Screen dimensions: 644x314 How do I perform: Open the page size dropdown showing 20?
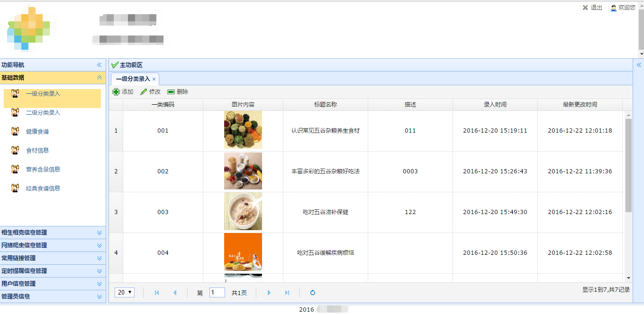(124, 292)
